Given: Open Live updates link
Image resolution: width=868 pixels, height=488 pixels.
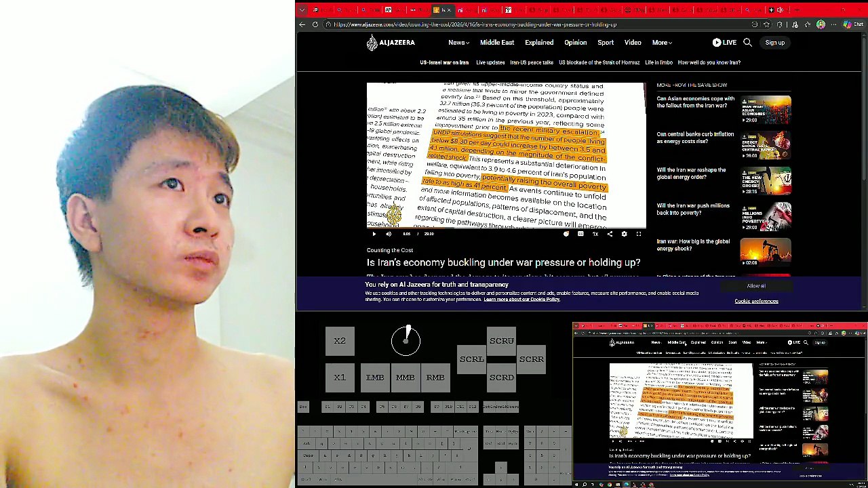Looking at the screenshot, I should [490, 62].
